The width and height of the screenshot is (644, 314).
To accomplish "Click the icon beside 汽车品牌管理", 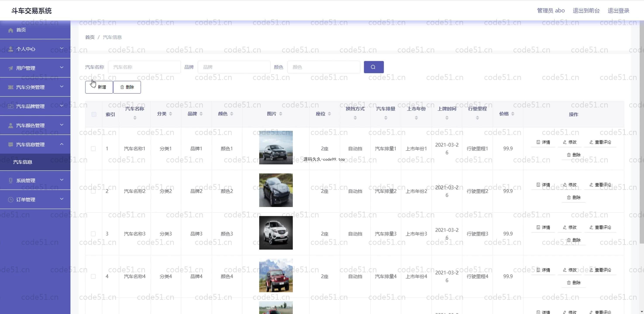I will [x=10, y=106].
